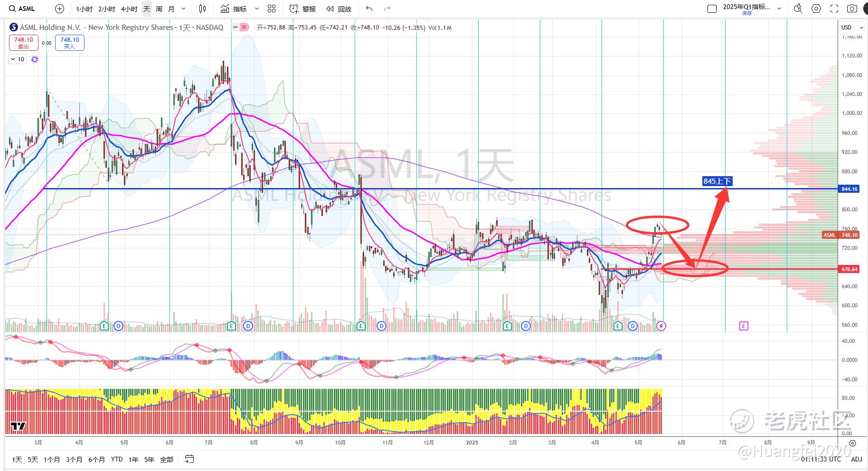Click the earnings E marker near late October
Image resolution: width=868 pixels, height=471 pixels.
coord(361,326)
